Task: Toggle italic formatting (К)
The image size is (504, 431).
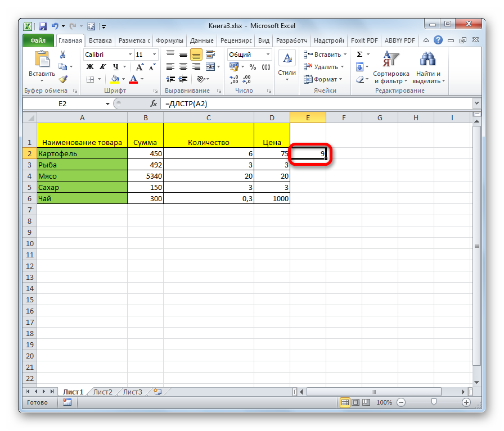Action: coord(100,67)
